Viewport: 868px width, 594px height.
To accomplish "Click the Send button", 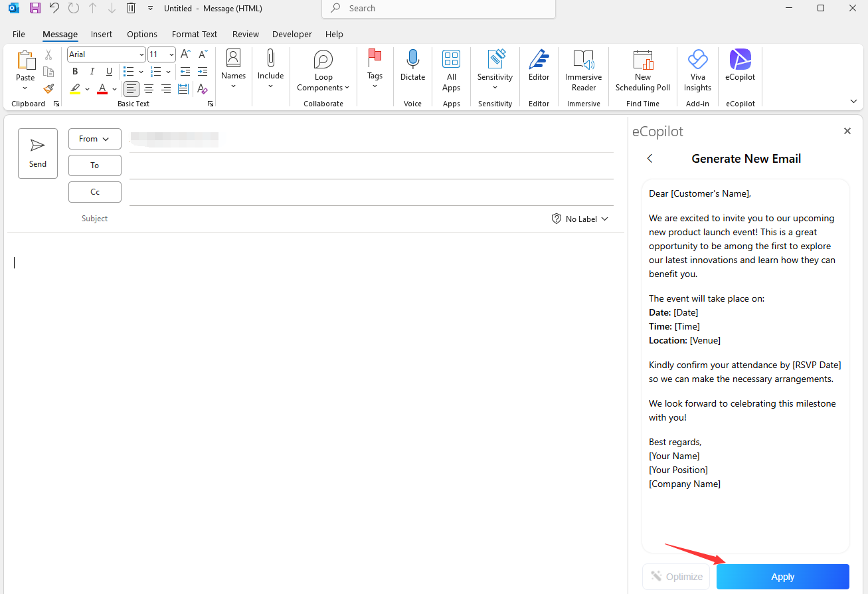I will (x=37, y=153).
